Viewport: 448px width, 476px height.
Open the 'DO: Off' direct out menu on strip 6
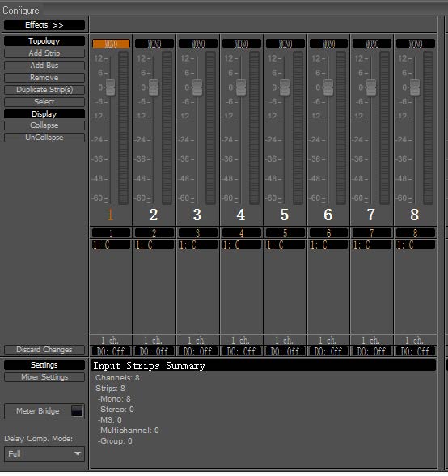click(x=329, y=351)
